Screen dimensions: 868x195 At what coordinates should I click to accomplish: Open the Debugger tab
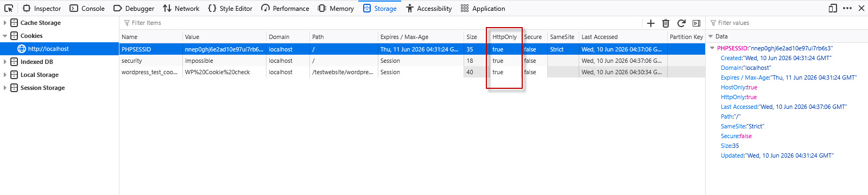coord(134,8)
